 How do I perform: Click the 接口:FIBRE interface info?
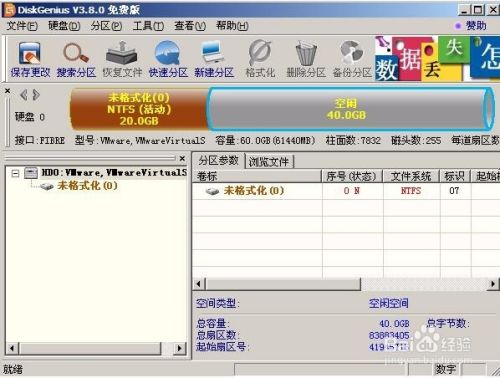pos(40,140)
